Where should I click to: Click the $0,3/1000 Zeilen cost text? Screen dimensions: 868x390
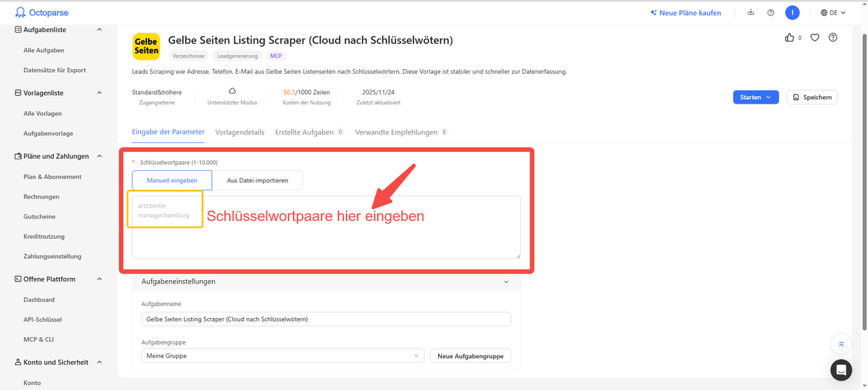coord(307,92)
